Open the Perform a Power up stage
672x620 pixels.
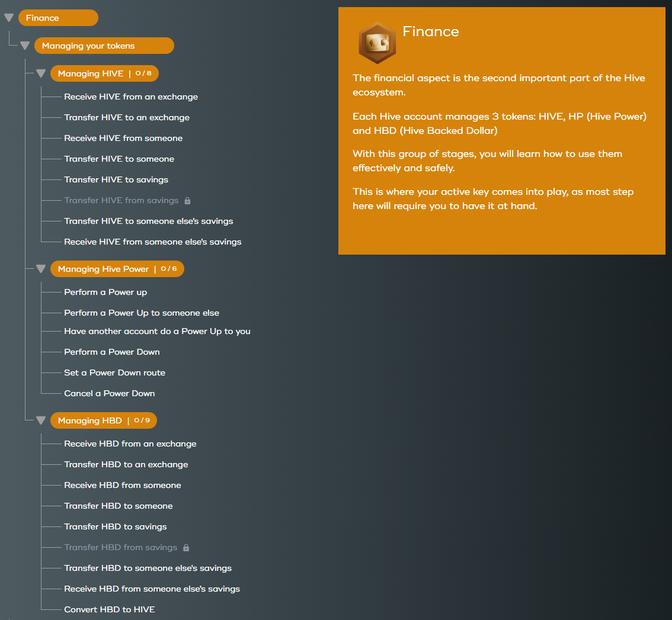tap(105, 292)
